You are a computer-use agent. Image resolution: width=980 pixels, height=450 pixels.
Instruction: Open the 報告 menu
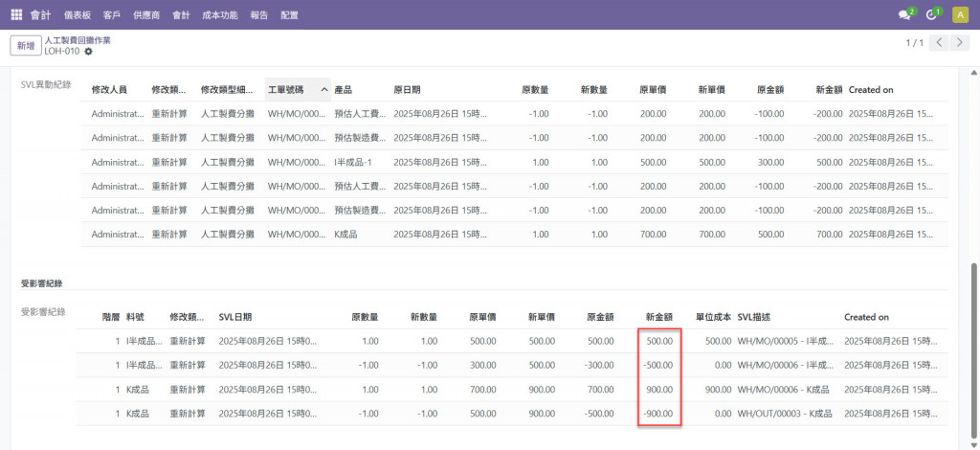[259, 15]
